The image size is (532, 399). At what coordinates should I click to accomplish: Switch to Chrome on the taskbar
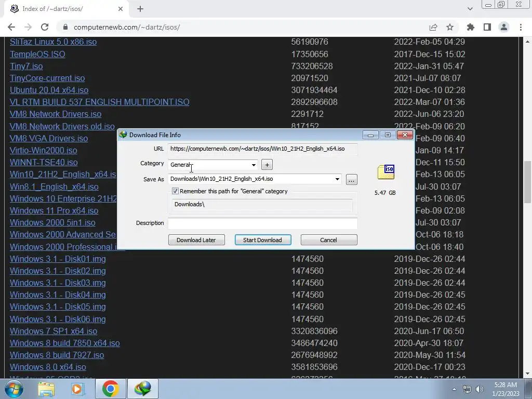point(110,389)
